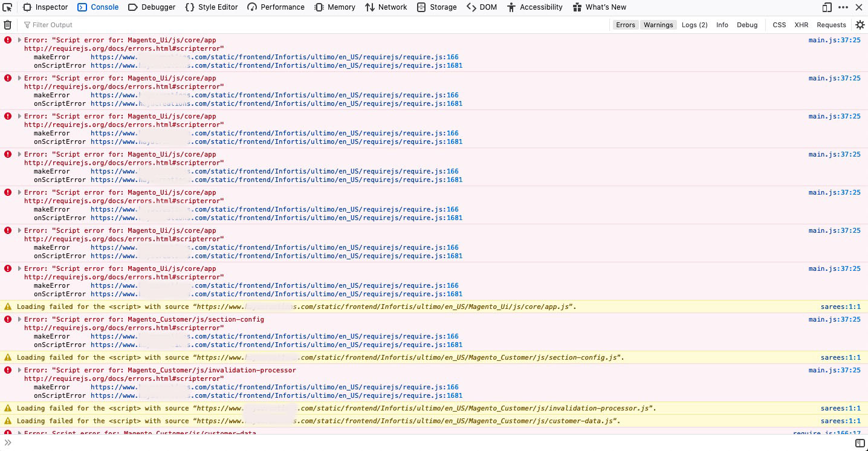Image resolution: width=868 pixels, height=451 pixels.
Task: Enable the Requests filter
Action: (831, 25)
